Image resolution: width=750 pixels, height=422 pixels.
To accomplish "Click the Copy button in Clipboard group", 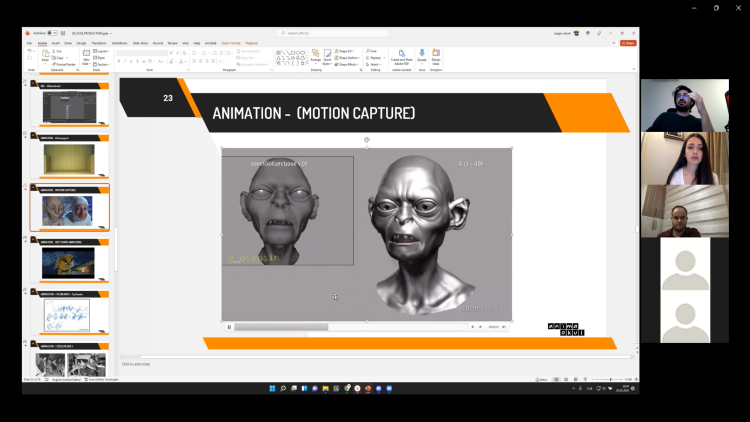I will pyautogui.click(x=57, y=58).
